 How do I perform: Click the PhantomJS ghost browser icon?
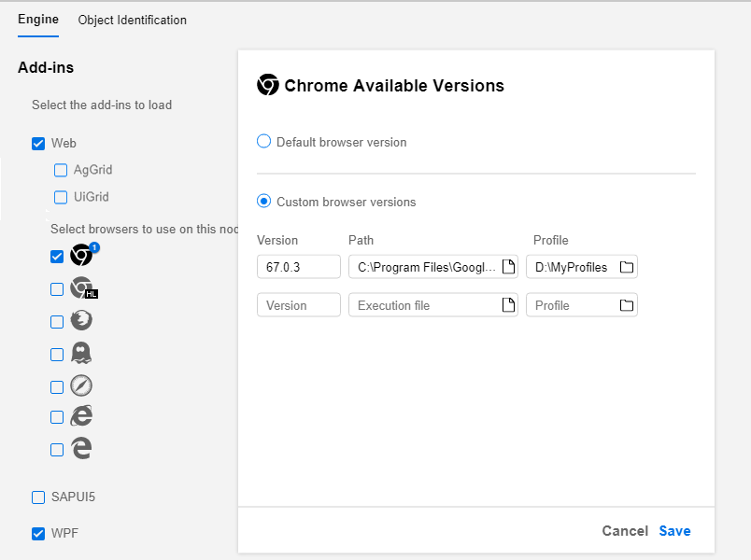pyautogui.click(x=82, y=354)
